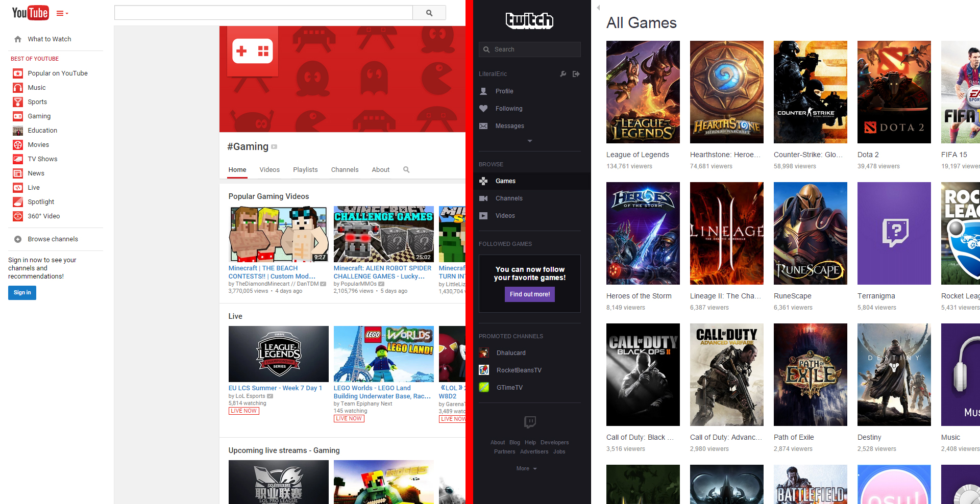
Task: Focus the Twitch search field
Action: click(530, 49)
